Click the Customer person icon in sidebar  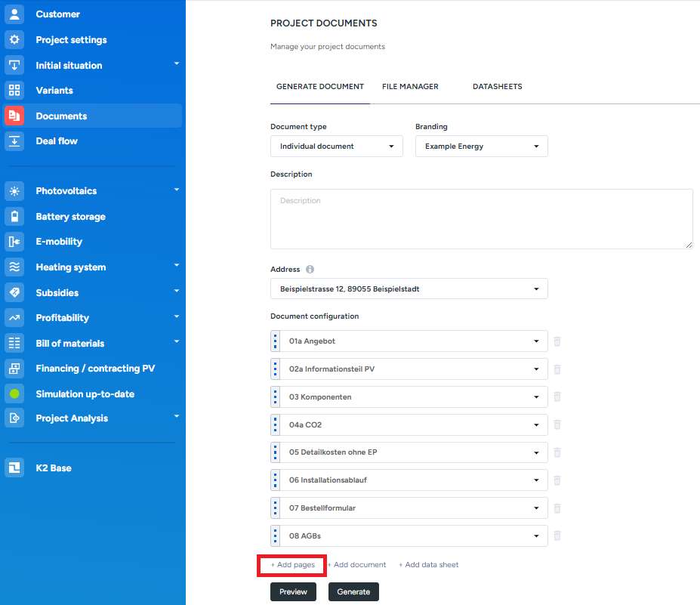click(x=14, y=14)
